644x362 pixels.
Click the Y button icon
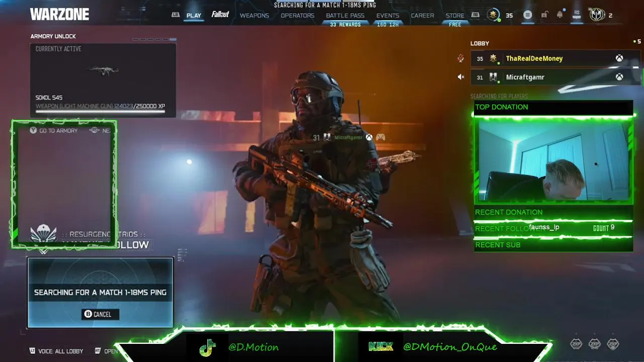tap(33, 130)
